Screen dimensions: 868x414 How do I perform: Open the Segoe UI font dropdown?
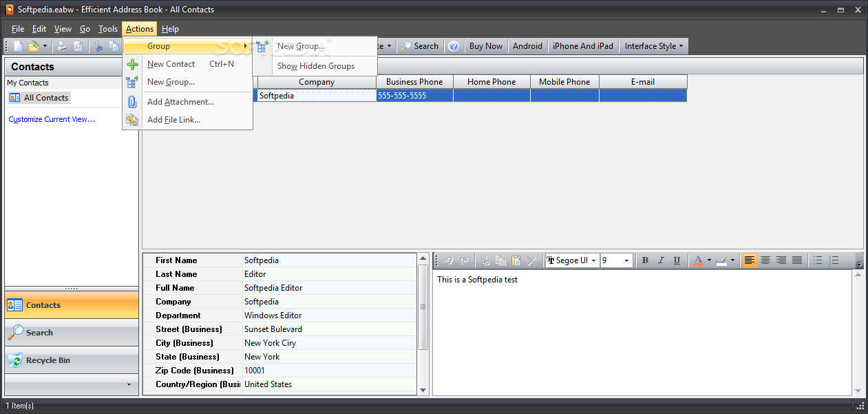point(593,260)
